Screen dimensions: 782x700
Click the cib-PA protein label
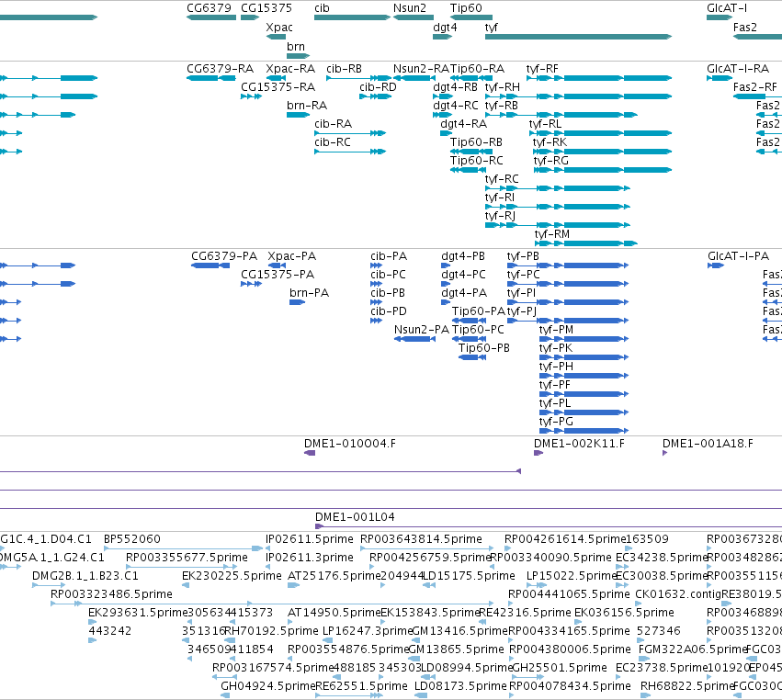[389, 256]
